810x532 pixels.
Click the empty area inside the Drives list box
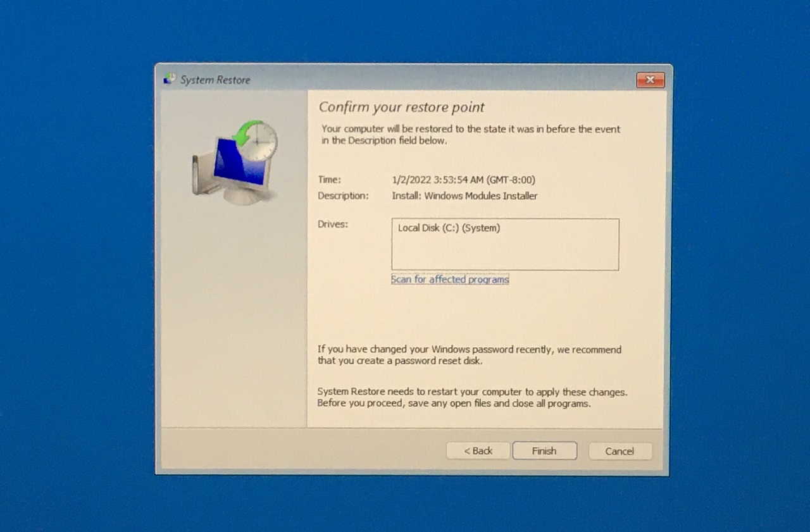[505, 253]
